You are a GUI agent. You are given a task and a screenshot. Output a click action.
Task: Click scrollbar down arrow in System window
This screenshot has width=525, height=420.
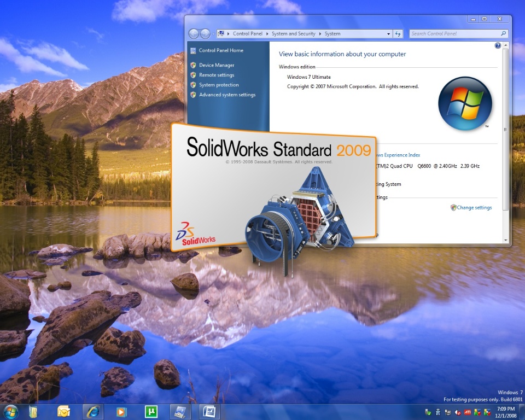505,241
